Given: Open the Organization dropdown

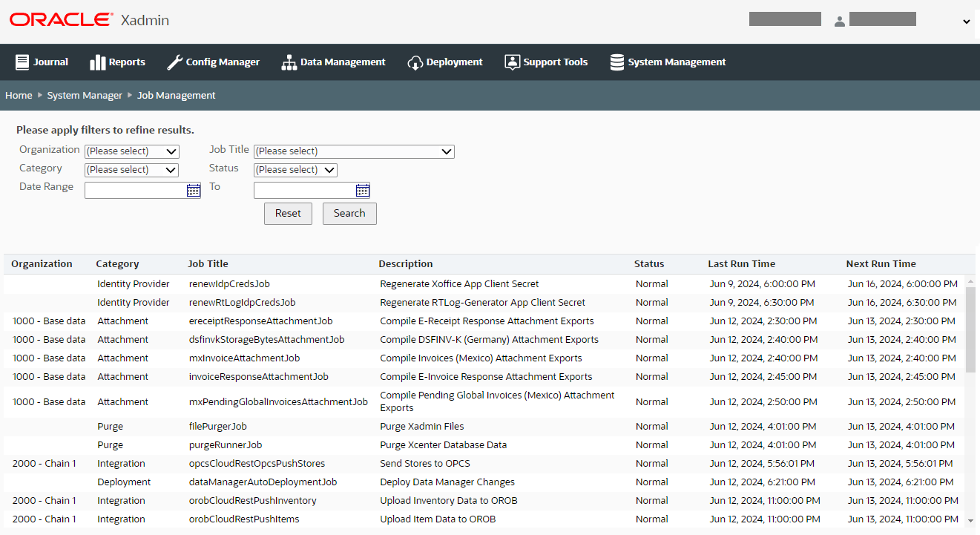Looking at the screenshot, I should (x=131, y=151).
